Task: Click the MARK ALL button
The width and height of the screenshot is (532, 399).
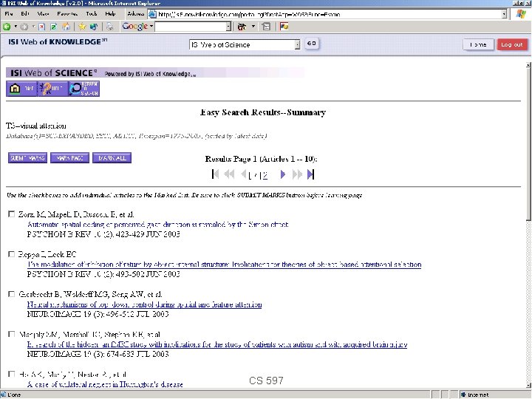Action: point(112,158)
